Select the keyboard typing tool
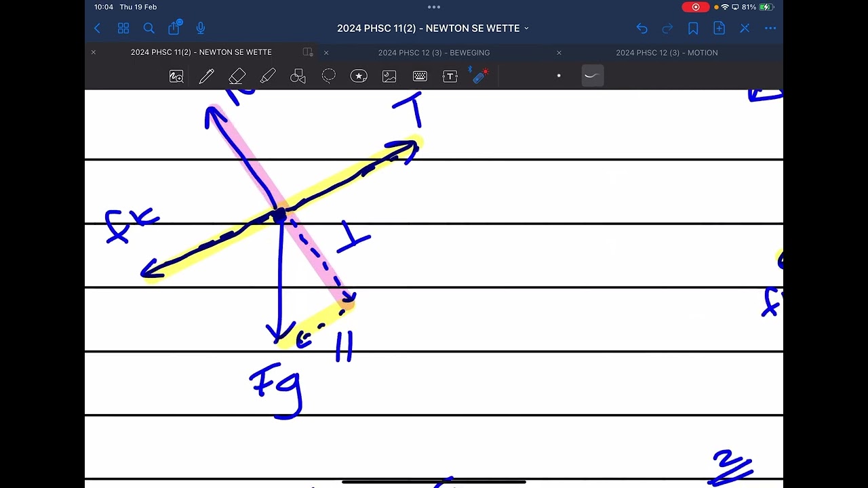Viewport: 868px width, 488px height. tap(420, 77)
